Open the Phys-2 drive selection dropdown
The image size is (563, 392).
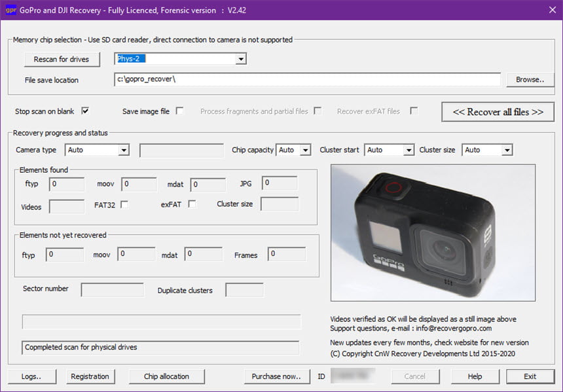[x=240, y=59]
